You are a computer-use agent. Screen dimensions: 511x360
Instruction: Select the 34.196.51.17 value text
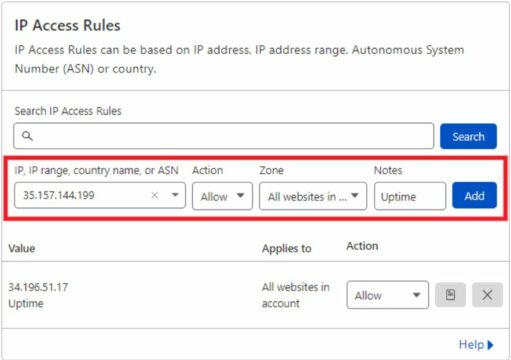(38, 287)
